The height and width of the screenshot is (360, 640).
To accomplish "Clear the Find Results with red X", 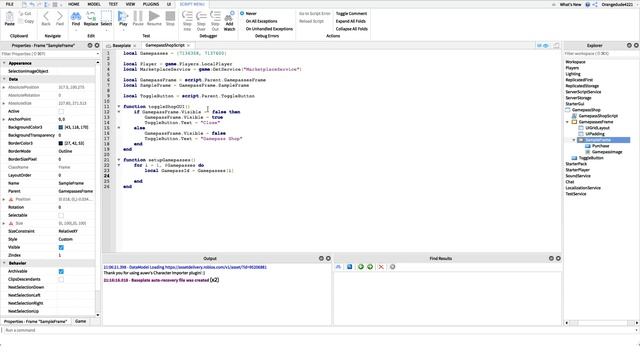I will coord(381,267).
